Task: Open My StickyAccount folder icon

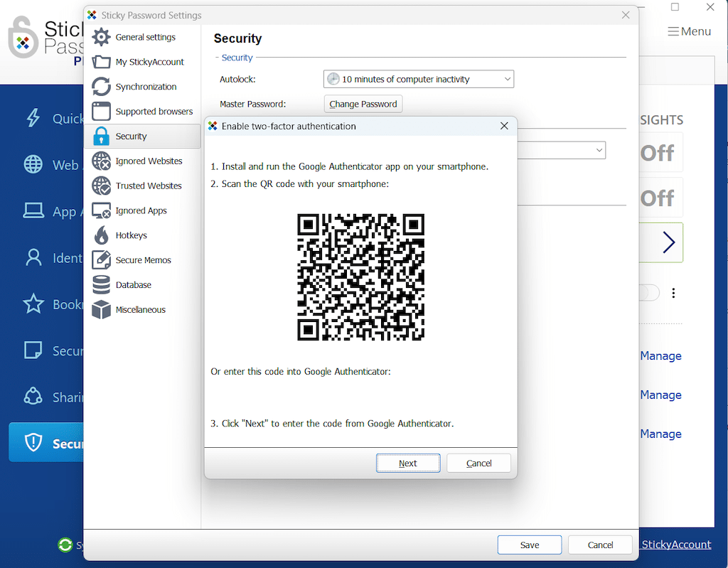Action: (102, 62)
